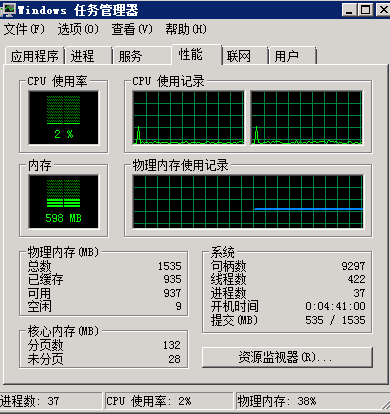The image size is (390, 414).
Task: Open the 选项(O) menu
Action: pyautogui.click(x=78, y=29)
